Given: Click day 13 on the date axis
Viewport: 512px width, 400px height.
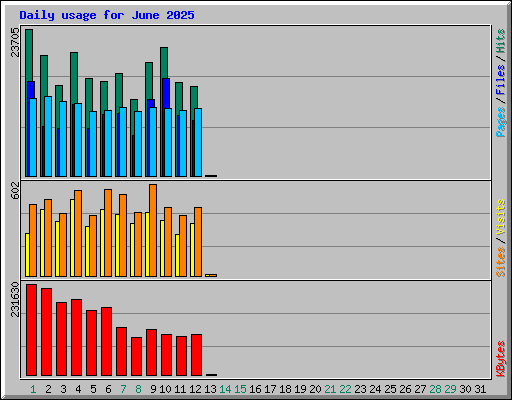Looking at the screenshot, I should point(210,389).
